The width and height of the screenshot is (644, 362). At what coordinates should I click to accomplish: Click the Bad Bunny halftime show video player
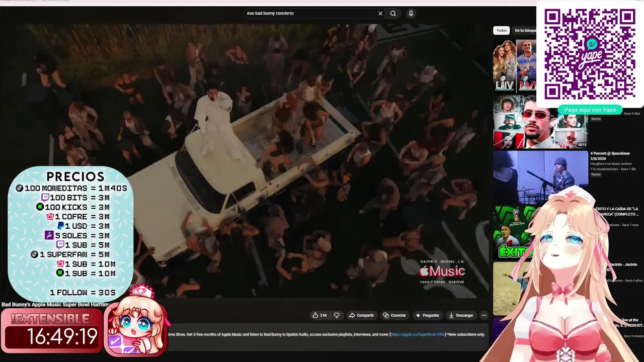point(245,161)
